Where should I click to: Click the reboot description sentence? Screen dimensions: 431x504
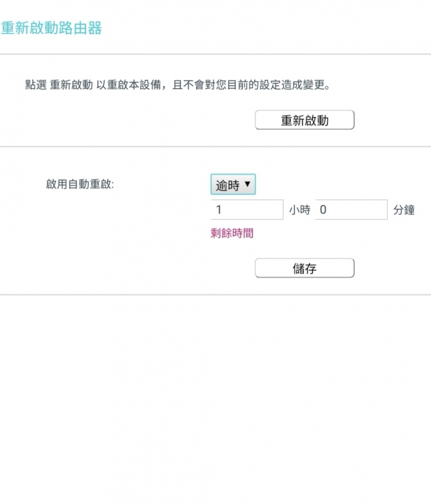pyautogui.click(x=178, y=85)
